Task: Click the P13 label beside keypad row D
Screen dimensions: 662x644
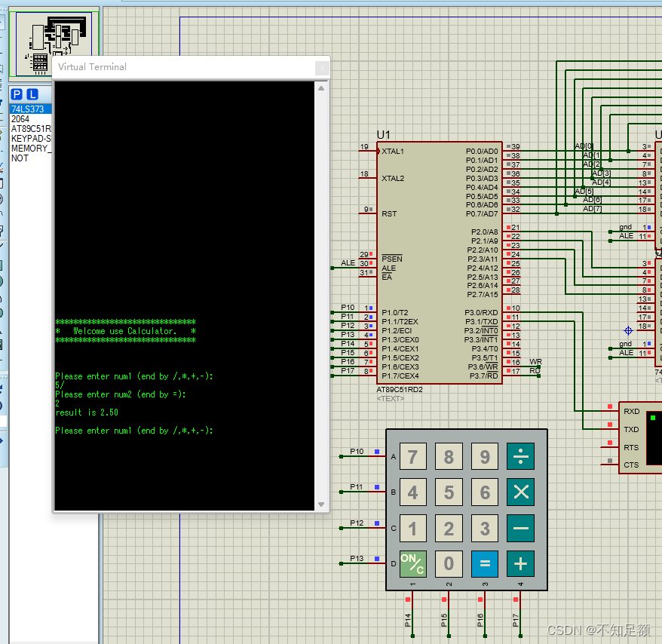Action: [357, 558]
